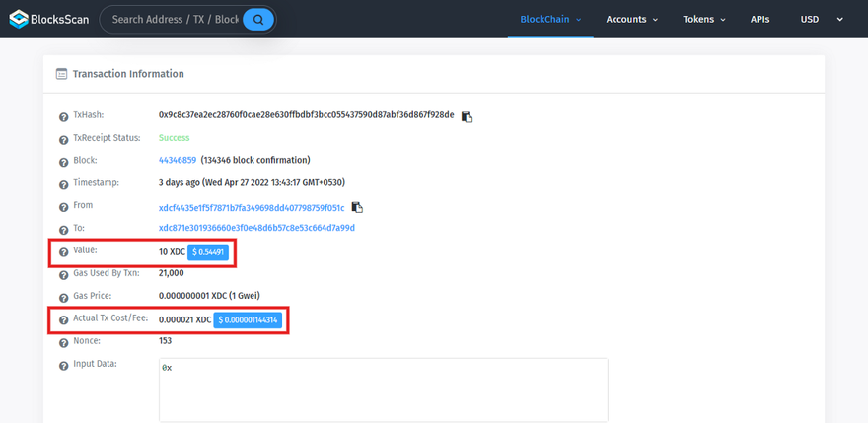
Task: Click help icon beside TxReceipt Status
Action: tap(64, 139)
